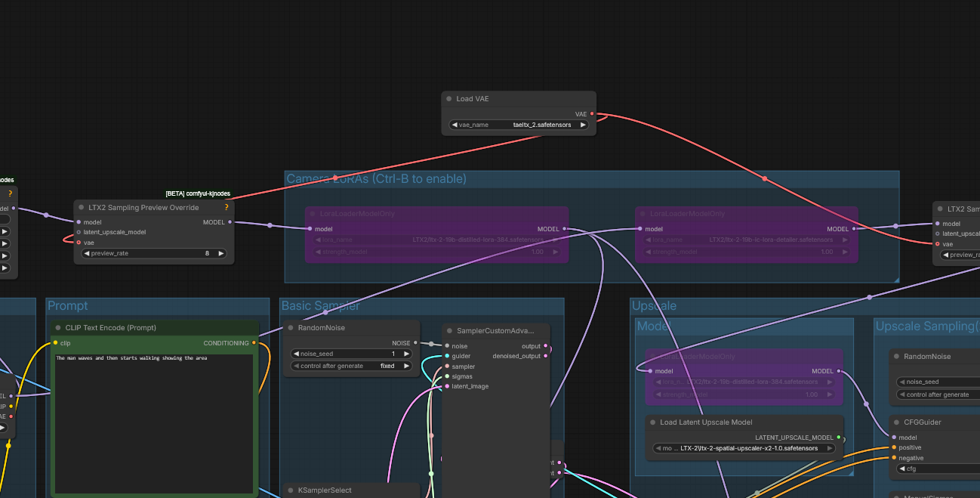Collapse the Load Latent Upscale Model node
980x498 pixels.
coord(652,422)
